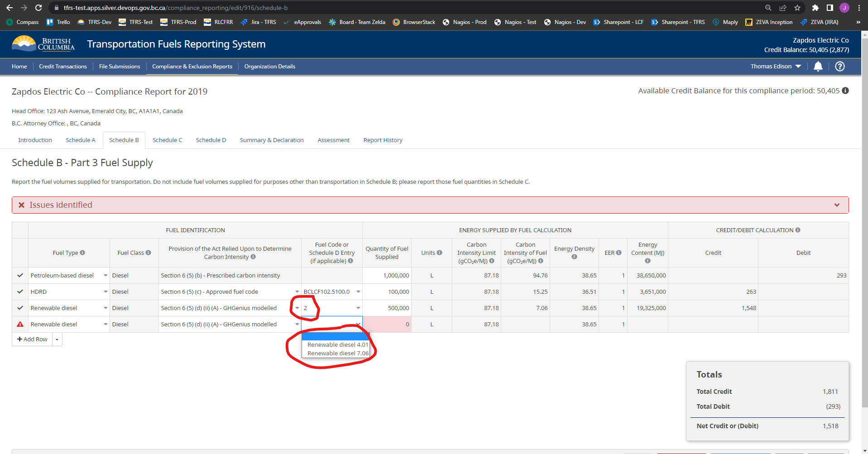Open Thomas Edison user dropdown
The image size is (868, 454).
point(776,67)
